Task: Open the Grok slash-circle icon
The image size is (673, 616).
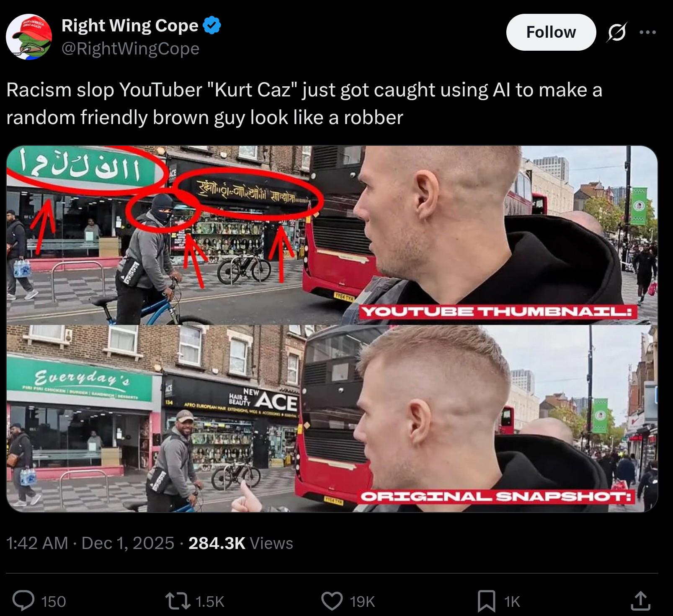Action: [x=616, y=32]
